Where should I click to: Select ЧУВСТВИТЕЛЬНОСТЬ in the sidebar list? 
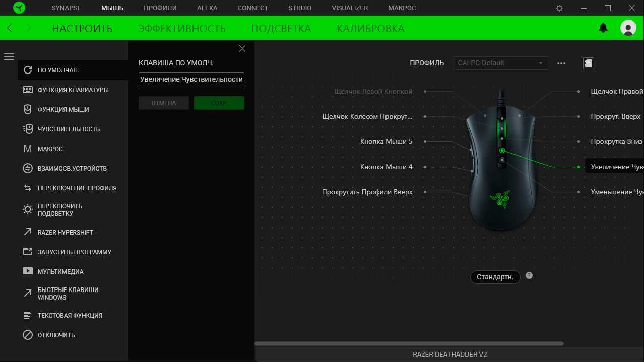point(69,129)
